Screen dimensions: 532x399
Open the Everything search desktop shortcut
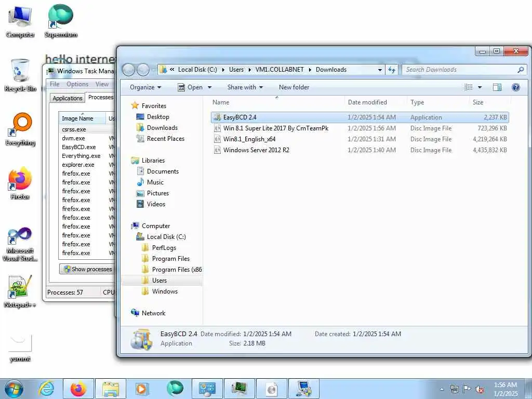click(x=20, y=129)
